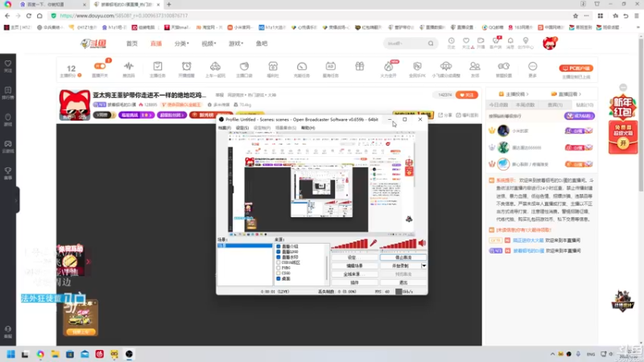
Task: Click the 编辑场景 edit scene button in OBS
Action: pos(354,266)
